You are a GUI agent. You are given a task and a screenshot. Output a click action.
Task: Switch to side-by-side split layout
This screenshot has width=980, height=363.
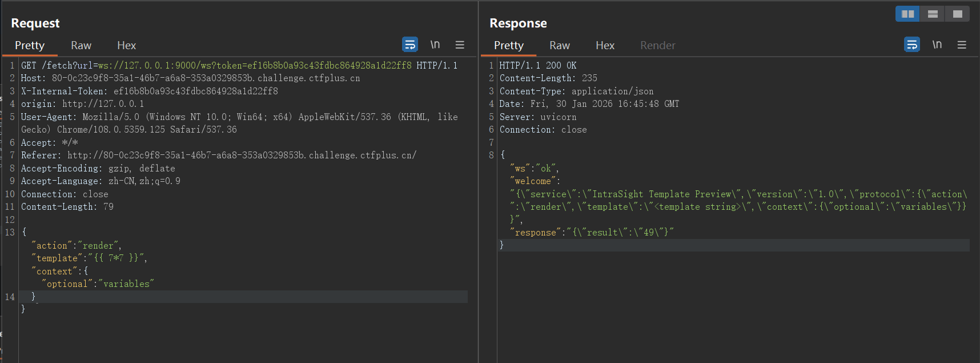[907, 14]
